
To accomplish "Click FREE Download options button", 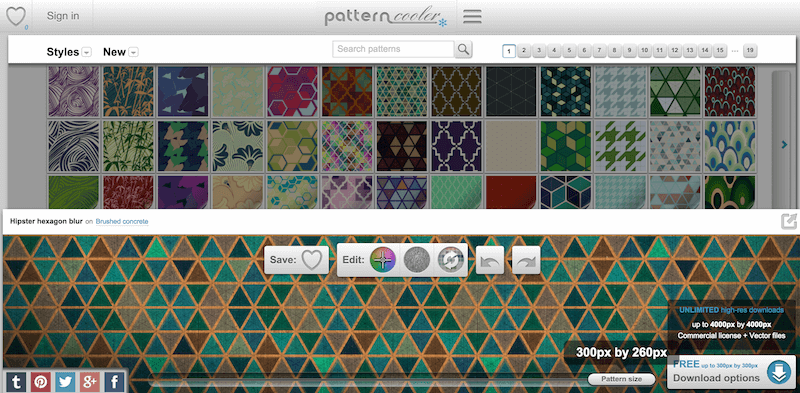I will [731, 372].
